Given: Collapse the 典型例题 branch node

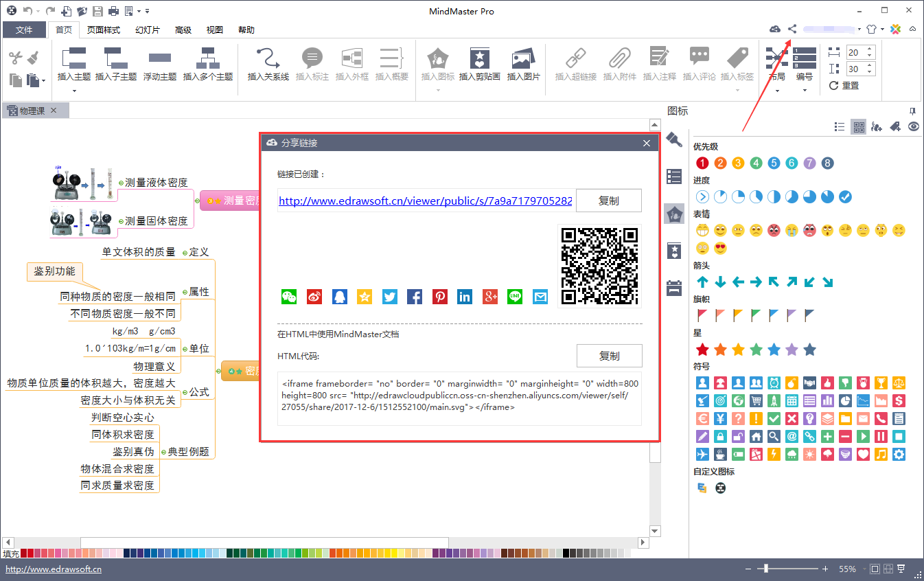Looking at the screenshot, I should point(164,452).
